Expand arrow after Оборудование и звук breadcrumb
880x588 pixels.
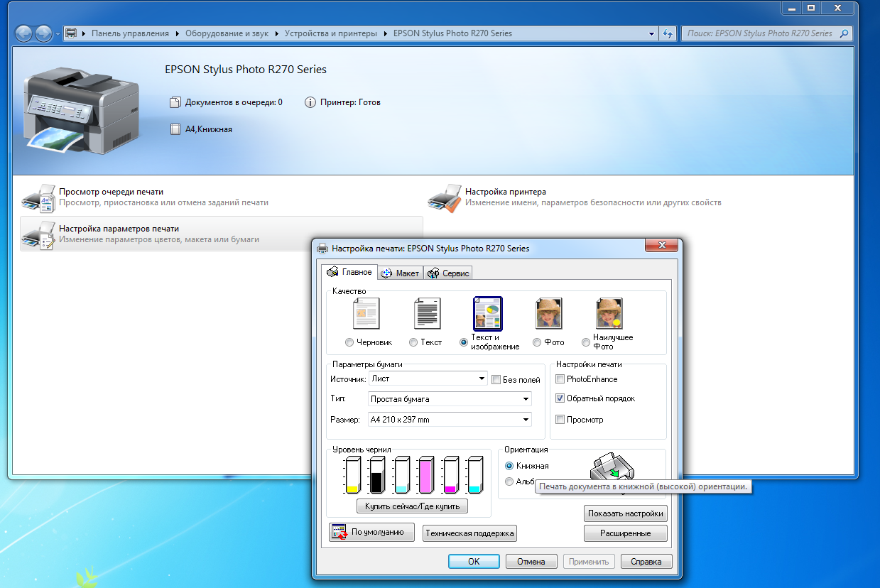click(x=276, y=33)
